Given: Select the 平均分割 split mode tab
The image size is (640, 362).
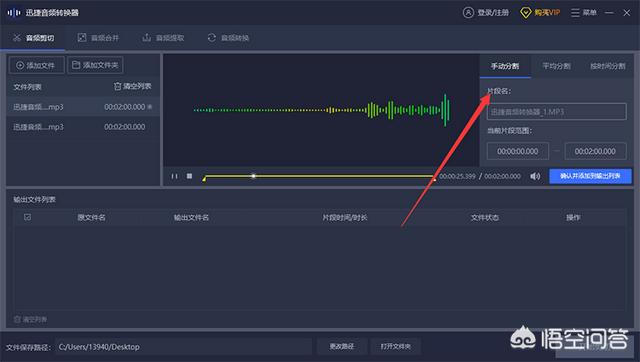Looking at the screenshot, I should (556, 66).
